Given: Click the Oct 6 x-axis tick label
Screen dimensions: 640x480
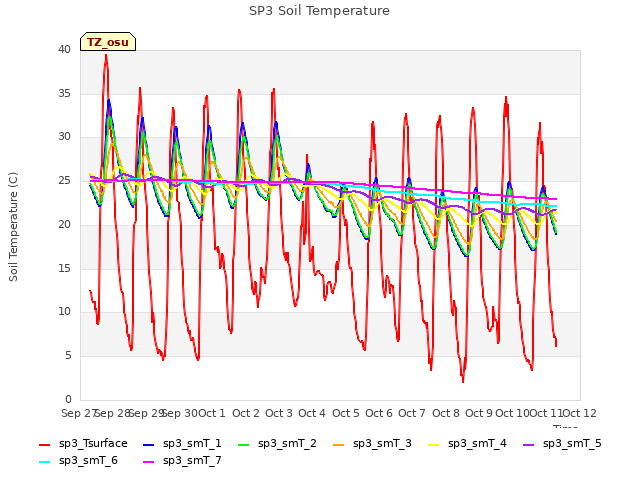Looking at the screenshot, I should pyautogui.click(x=379, y=413).
